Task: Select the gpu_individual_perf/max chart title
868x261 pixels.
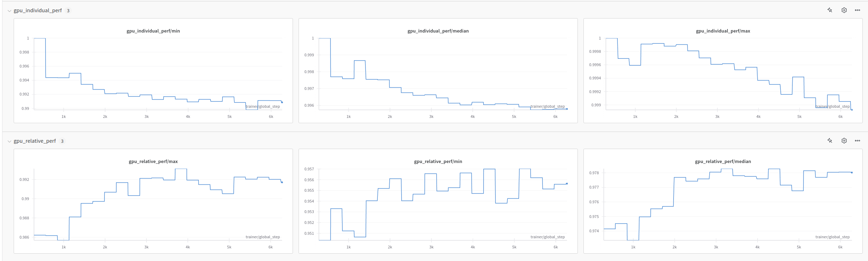Action: click(x=723, y=31)
